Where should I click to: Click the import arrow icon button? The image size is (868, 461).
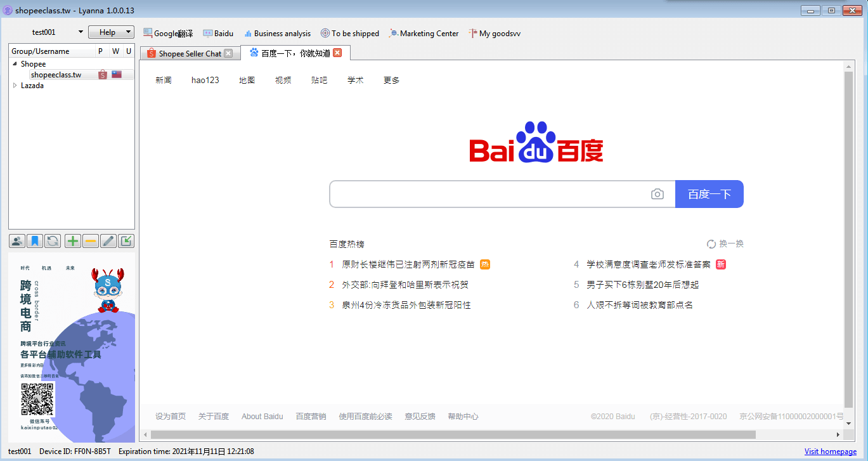[126, 241]
